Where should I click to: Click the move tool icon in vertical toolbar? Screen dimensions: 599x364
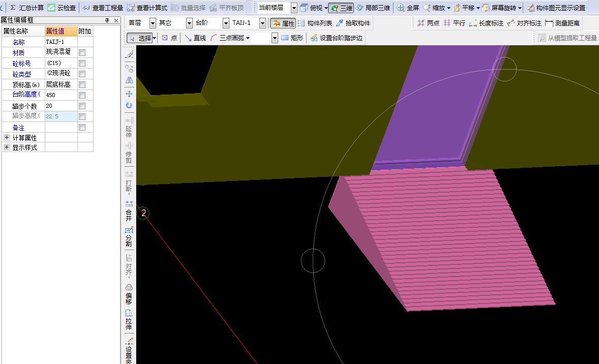pyautogui.click(x=129, y=94)
